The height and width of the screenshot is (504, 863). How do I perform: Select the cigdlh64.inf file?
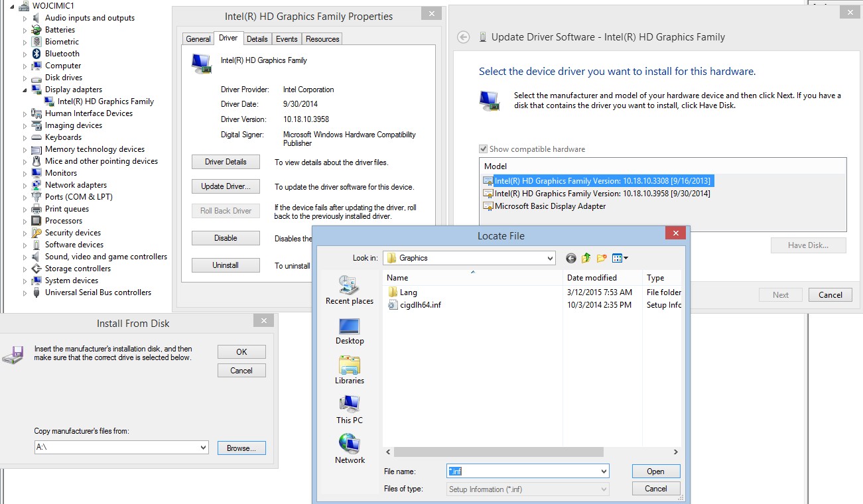pyautogui.click(x=420, y=305)
